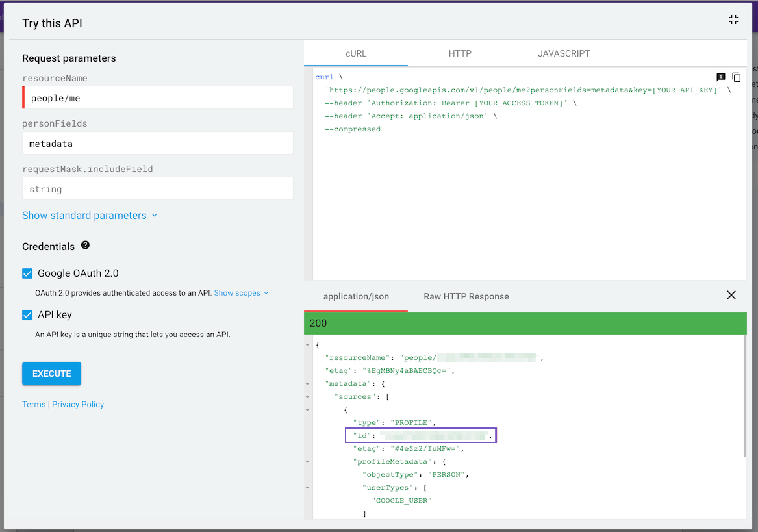Uncheck the Google OAuth 2.0 checkbox
This screenshot has height=532, width=758.
27,273
